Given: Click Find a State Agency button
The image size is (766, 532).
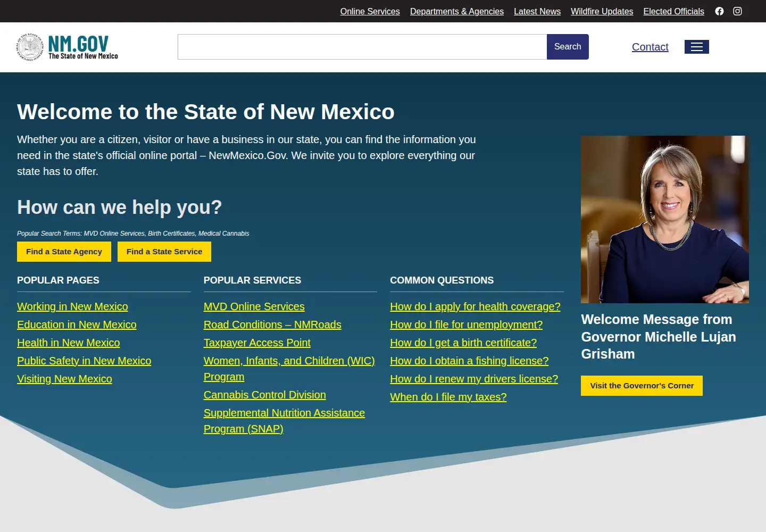Looking at the screenshot, I should tap(64, 252).
